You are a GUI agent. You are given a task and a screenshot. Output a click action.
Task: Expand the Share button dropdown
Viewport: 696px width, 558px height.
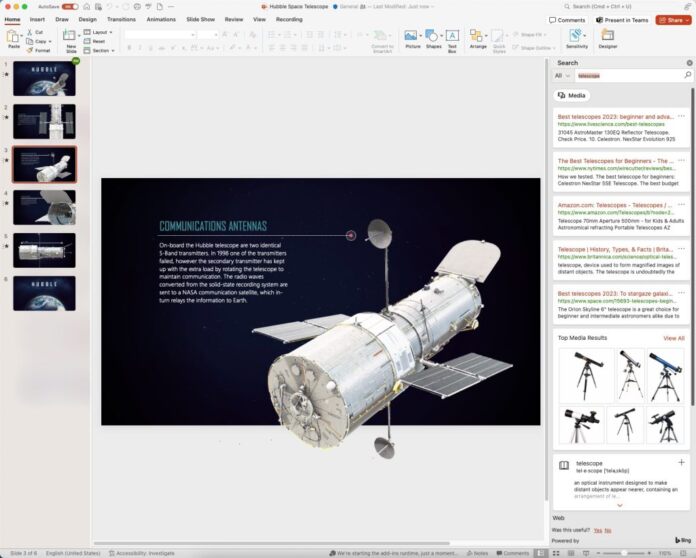click(688, 20)
